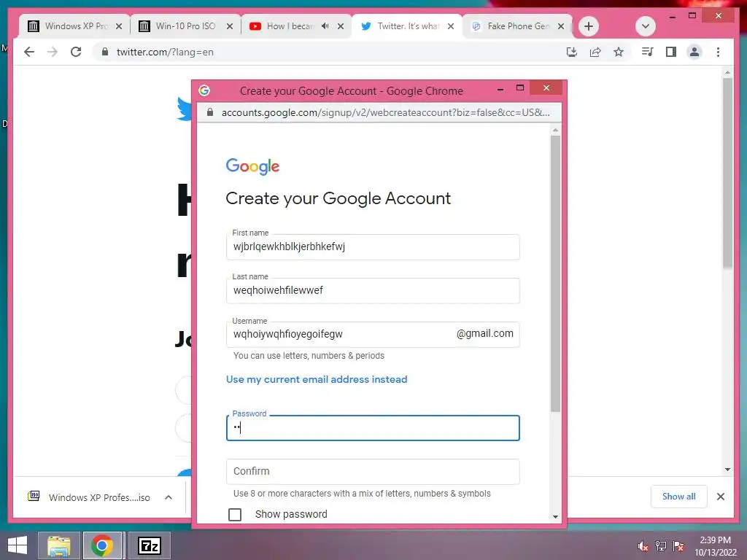The width and height of the screenshot is (747, 560).
Task: Click the Twitter page scrollbar thumb
Action: (x=727, y=174)
